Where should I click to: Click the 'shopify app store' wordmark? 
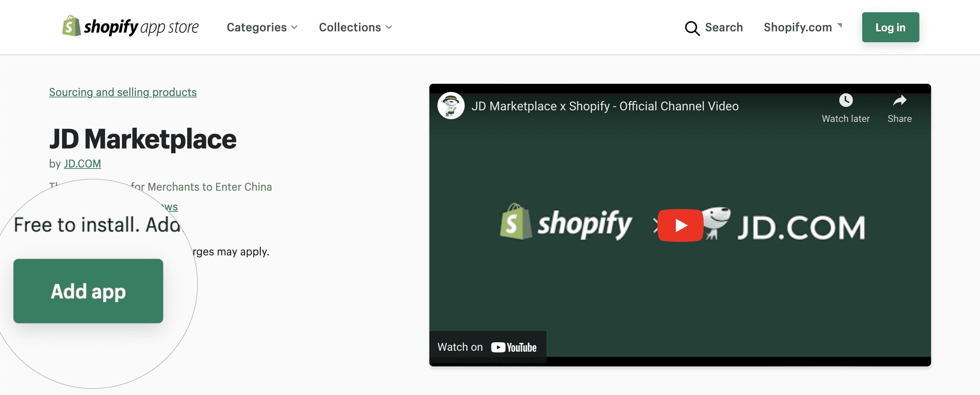coord(141,27)
